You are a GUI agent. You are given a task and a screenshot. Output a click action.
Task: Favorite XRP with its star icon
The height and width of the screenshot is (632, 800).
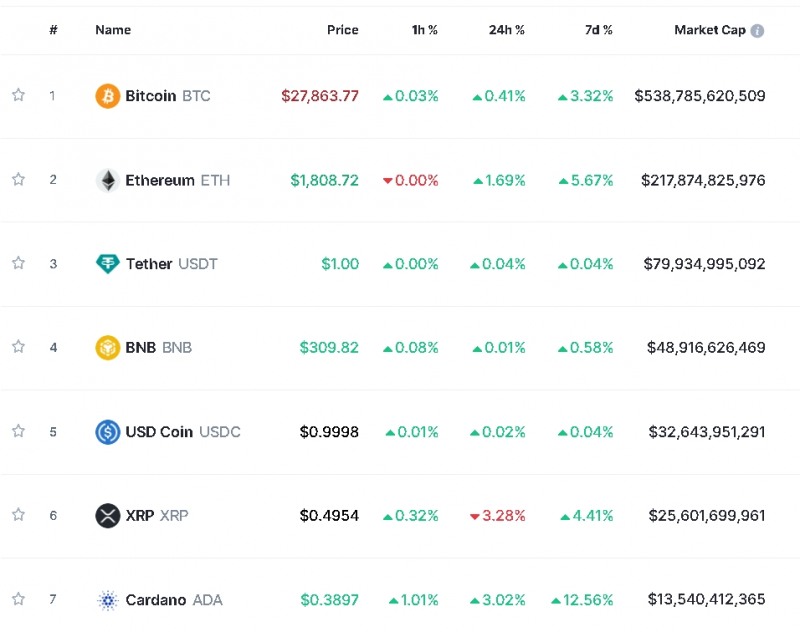[x=18, y=515]
